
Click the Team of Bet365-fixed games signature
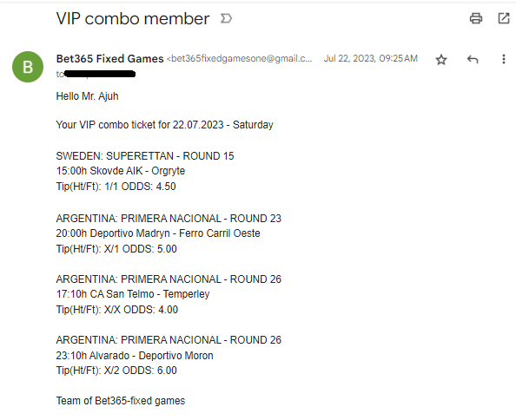pos(121,401)
